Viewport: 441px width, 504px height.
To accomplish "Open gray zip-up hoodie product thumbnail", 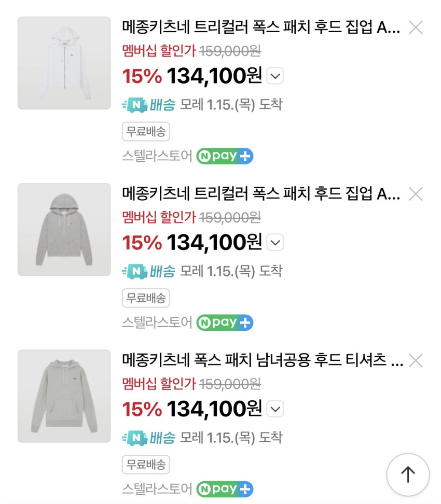I will (x=64, y=229).
